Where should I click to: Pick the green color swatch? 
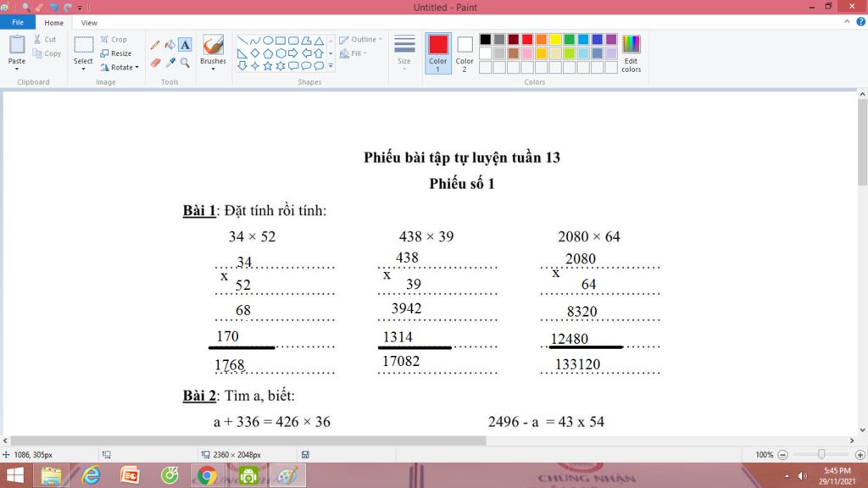click(x=569, y=39)
